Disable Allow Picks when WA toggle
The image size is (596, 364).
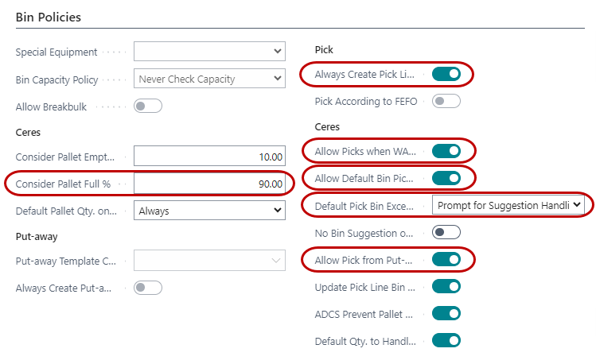tap(446, 150)
